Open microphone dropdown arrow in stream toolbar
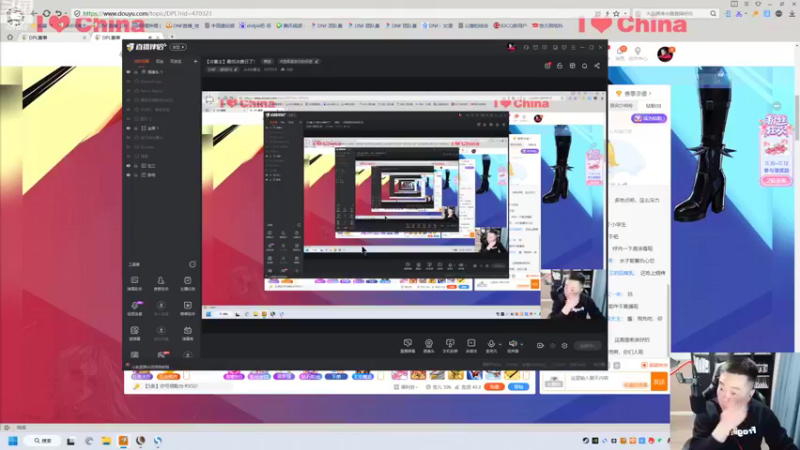The image size is (800, 450). click(x=500, y=344)
